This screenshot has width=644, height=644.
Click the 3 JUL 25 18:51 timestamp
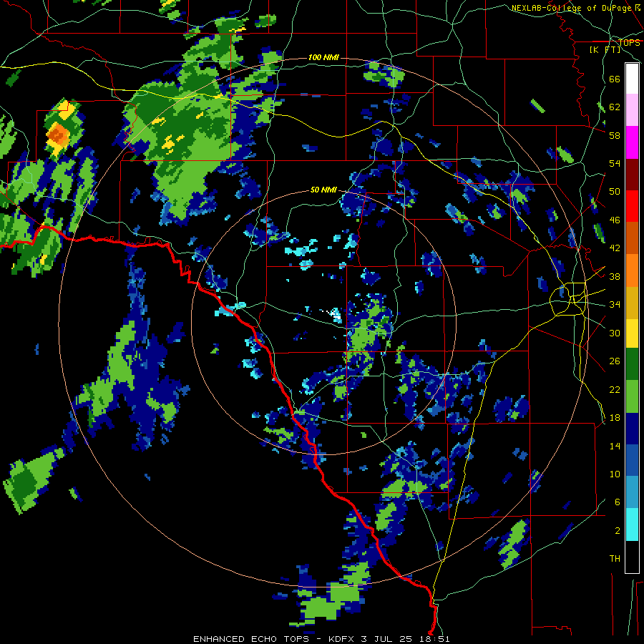[406, 639]
